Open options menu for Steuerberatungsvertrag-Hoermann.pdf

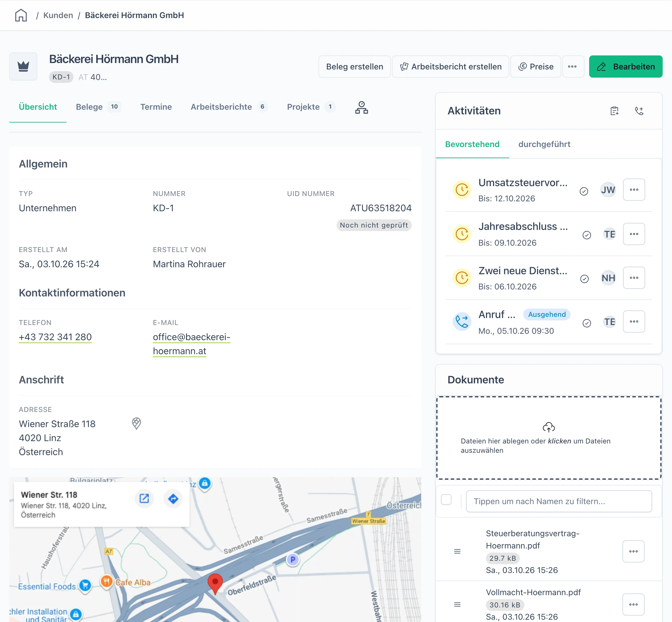[x=633, y=551]
